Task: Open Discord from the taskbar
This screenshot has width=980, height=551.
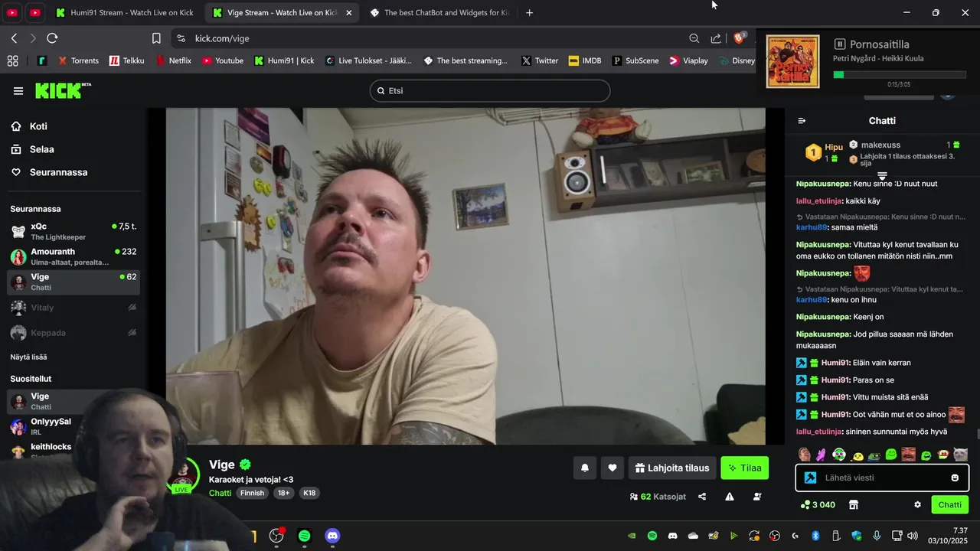Action: [x=332, y=536]
